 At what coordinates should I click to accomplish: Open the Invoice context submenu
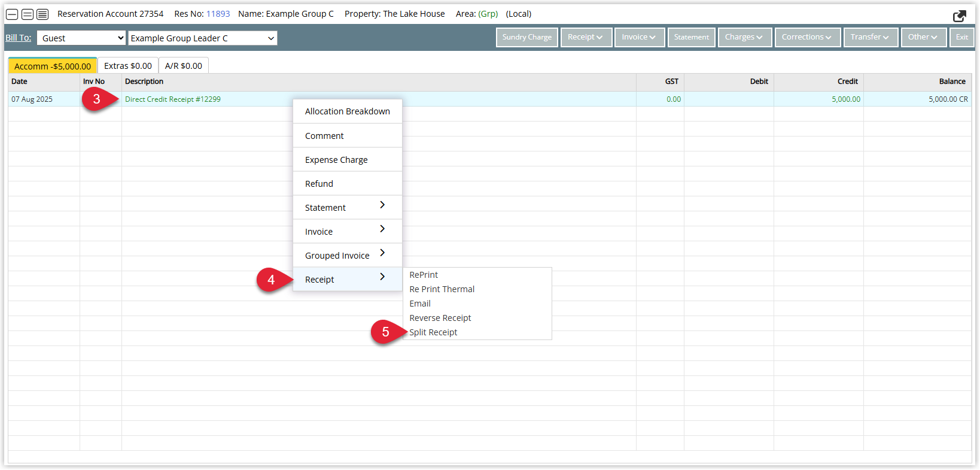point(348,232)
